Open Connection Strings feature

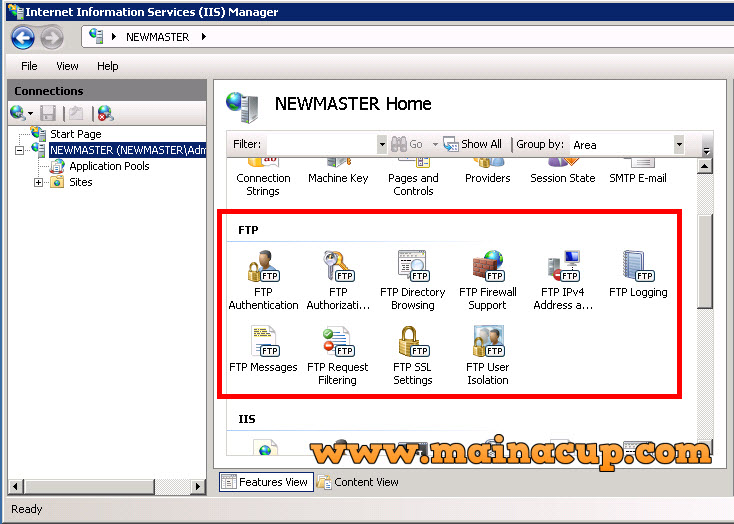263,178
